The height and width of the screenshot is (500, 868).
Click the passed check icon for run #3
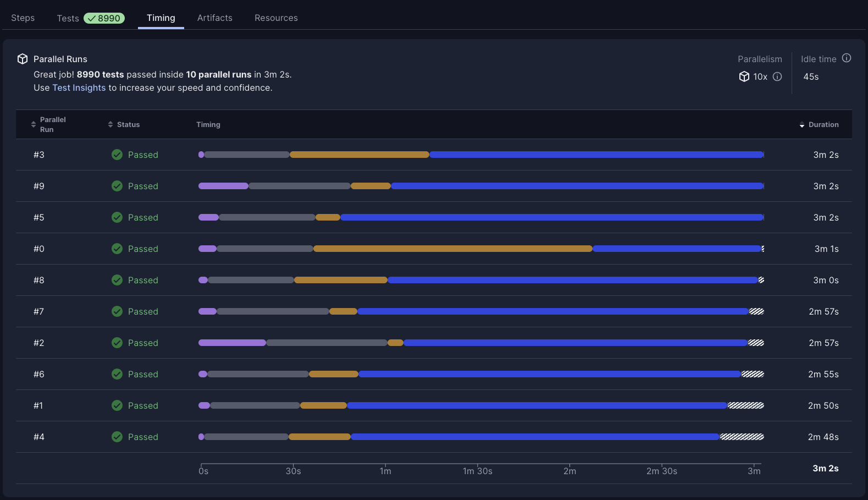coord(117,155)
